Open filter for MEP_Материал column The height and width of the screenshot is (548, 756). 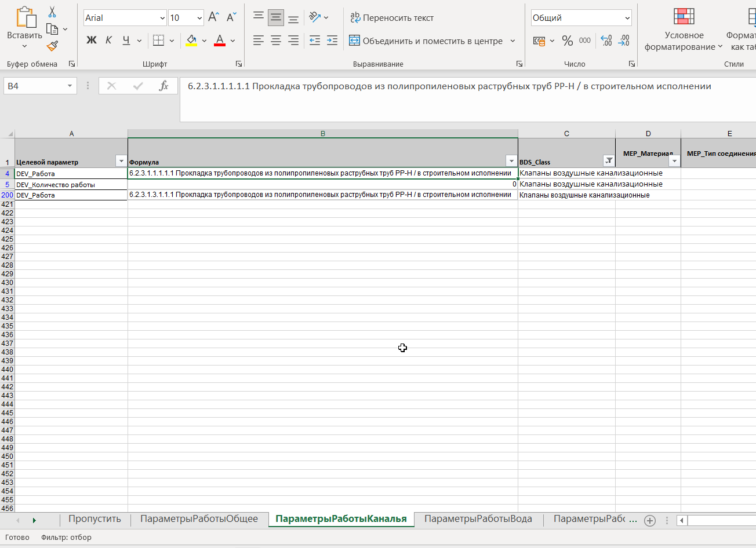(674, 162)
